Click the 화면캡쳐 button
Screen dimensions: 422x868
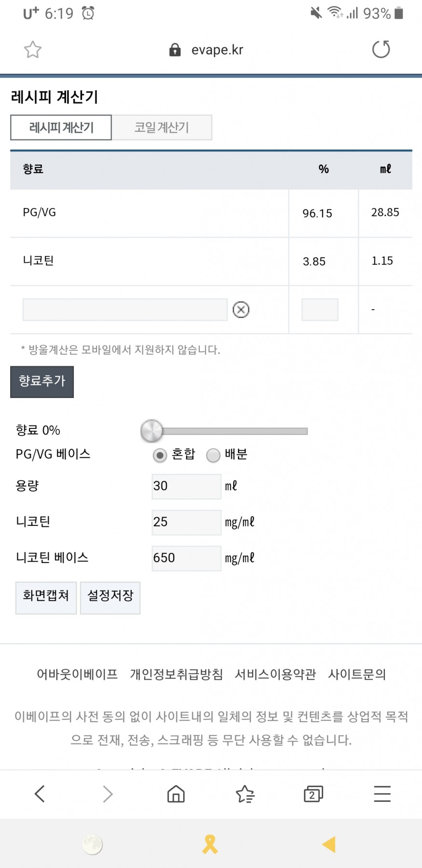click(46, 598)
